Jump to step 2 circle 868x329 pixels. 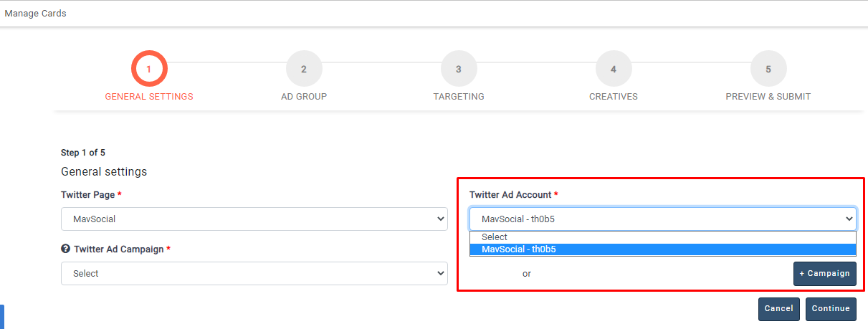click(304, 70)
